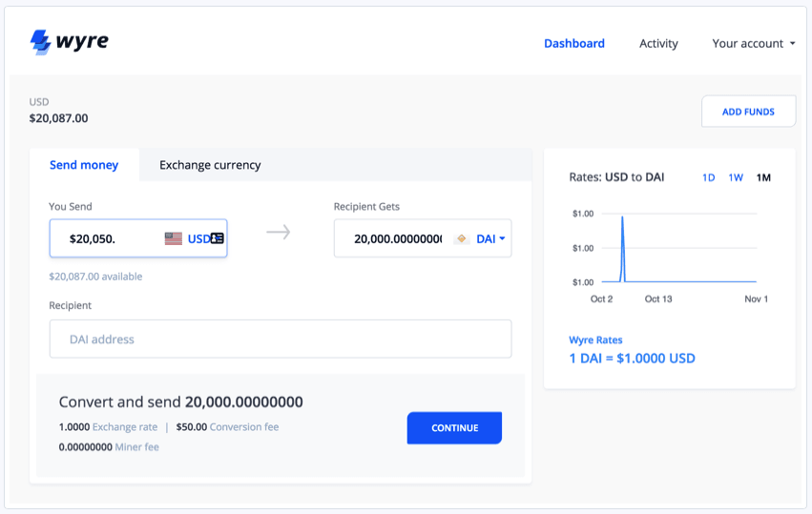Click the 1.0000 Exchange rate text
Image resolution: width=812 pixels, height=514 pixels.
pos(108,427)
